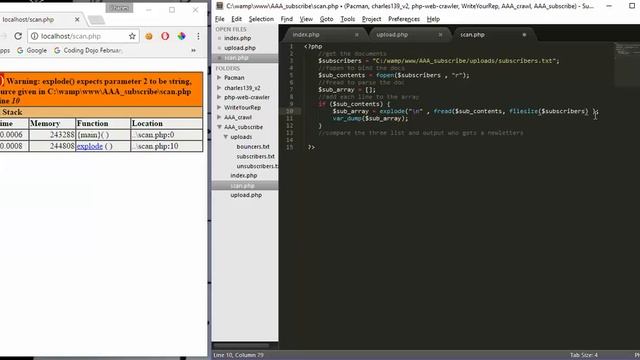This screenshot has width=640, height=360.
Task: Collapse the AAA_subscribe folder
Action: click(219, 127)
